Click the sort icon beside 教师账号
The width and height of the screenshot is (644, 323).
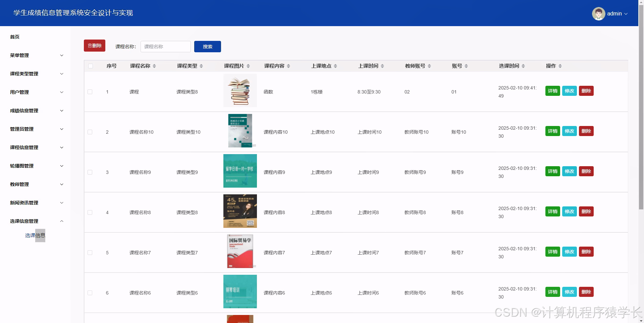click(430, 66)
